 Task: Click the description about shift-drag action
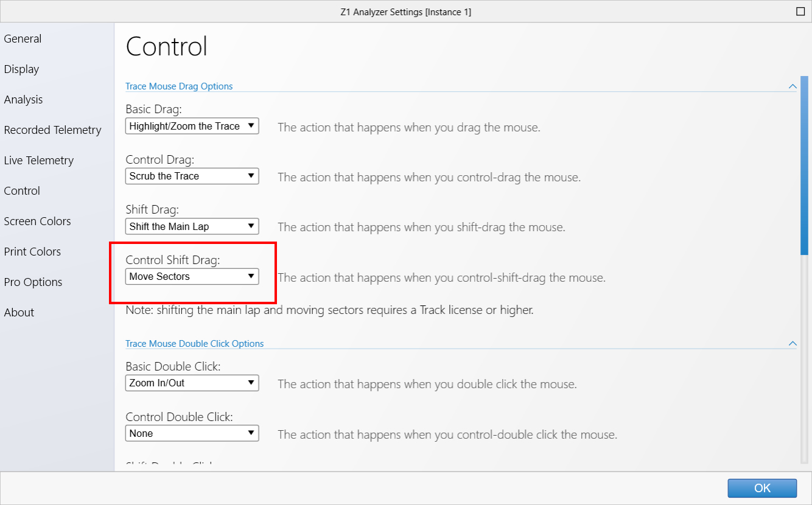[x=422, y=228]
